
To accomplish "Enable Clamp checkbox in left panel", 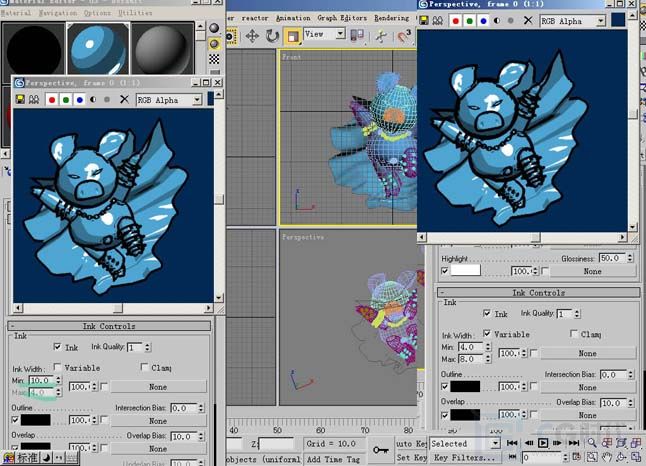I will point(144,367).
